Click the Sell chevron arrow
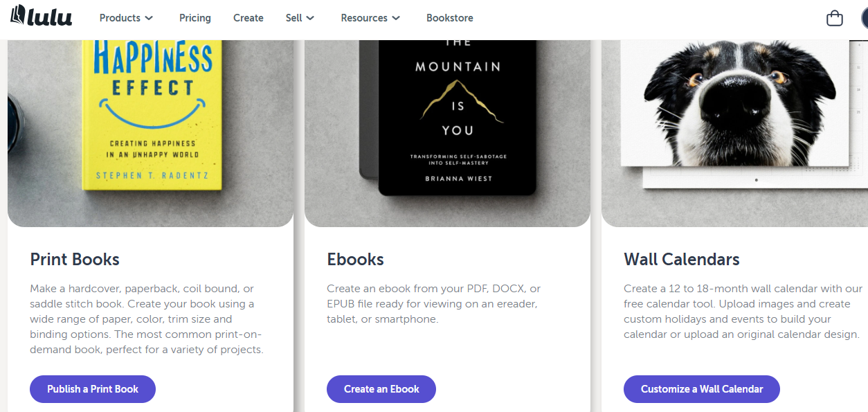 [x=311, y=19]
